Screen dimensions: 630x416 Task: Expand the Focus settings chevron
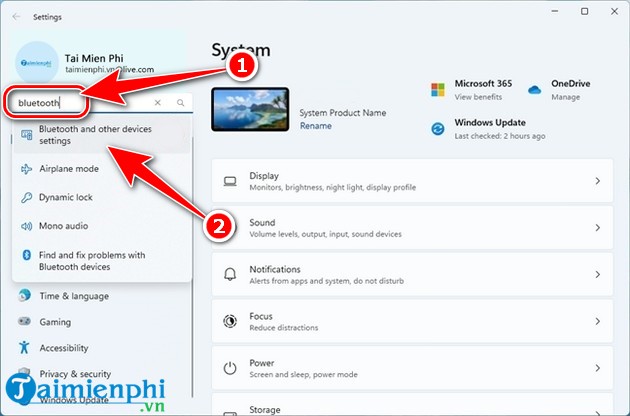[597, 321]
